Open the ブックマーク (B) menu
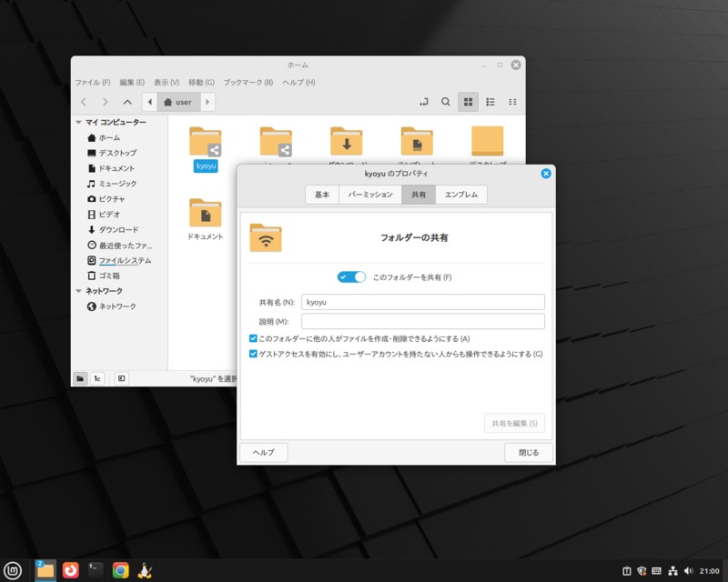The height and width of the screenshot is (582, 728). pyautogui.click(x=248, y=83)
